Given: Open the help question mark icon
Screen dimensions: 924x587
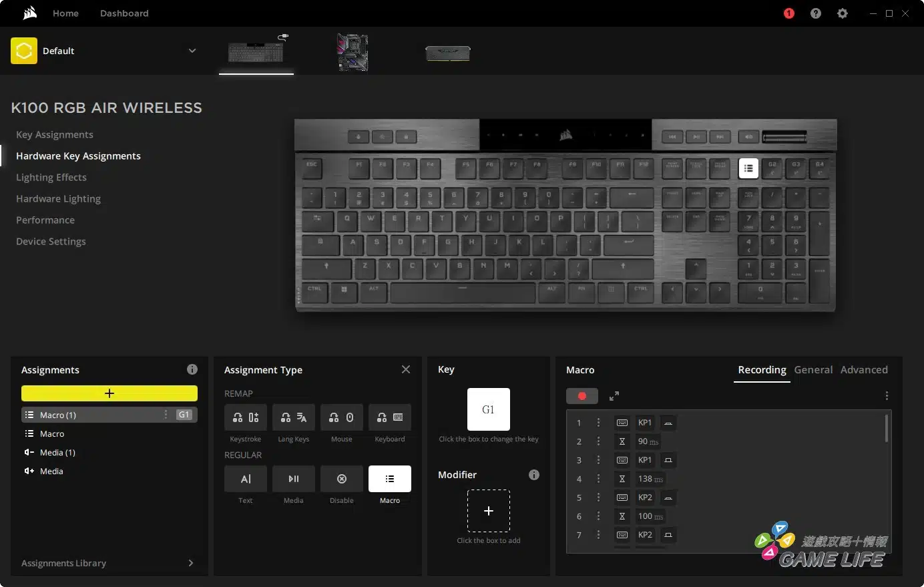Looking at the screenshot, I should click(x=816, y=13).
